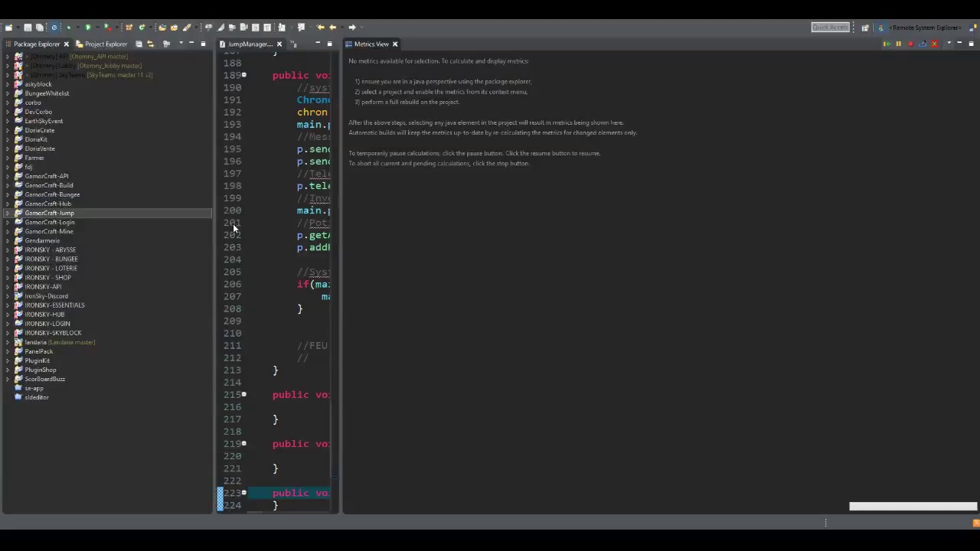Select the corbo project
Viewport: 980px width, 551px height.
(32, 103)
